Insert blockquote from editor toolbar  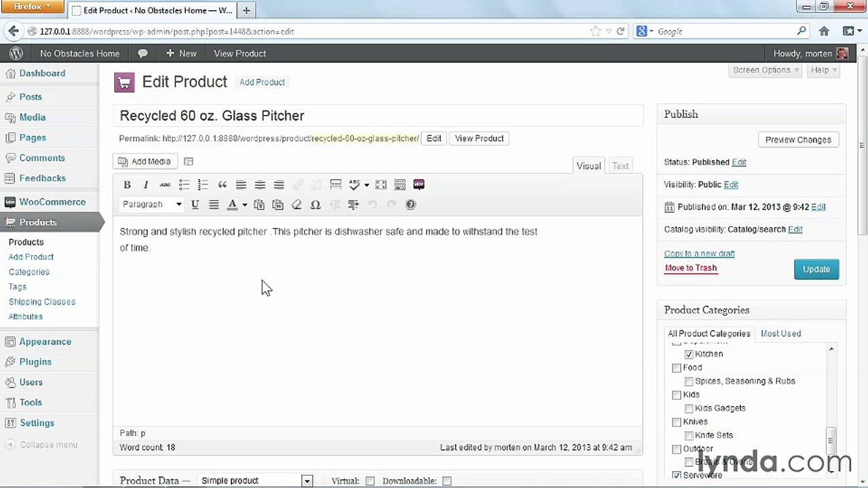[x=222, y=184]
